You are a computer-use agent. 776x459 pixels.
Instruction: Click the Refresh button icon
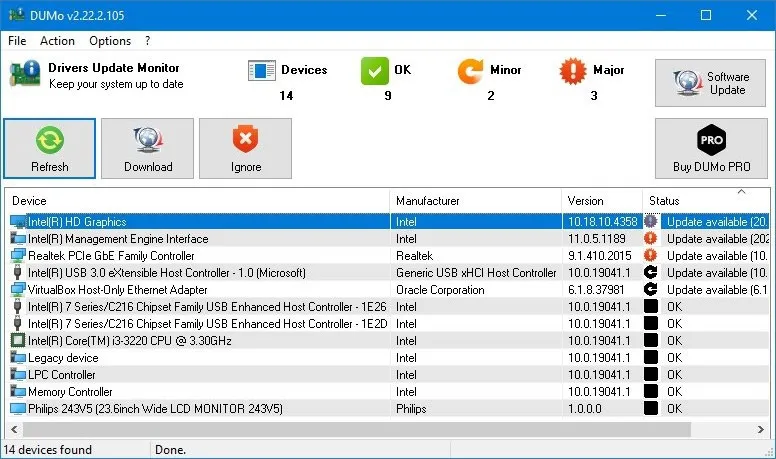[x=50, y=140]
